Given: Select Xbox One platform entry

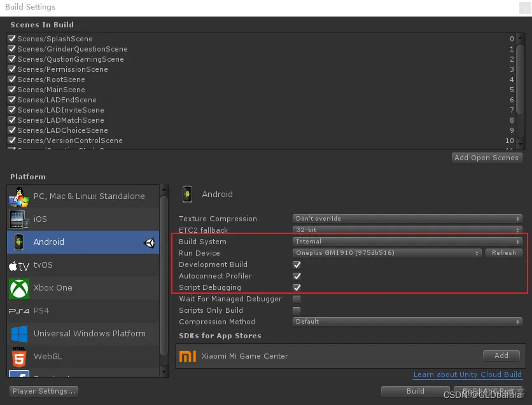Looking at the screenshot, I should (83, 288).
